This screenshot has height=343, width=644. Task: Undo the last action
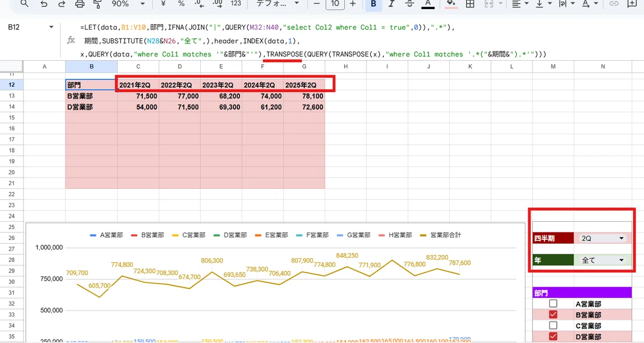[44, 4]
